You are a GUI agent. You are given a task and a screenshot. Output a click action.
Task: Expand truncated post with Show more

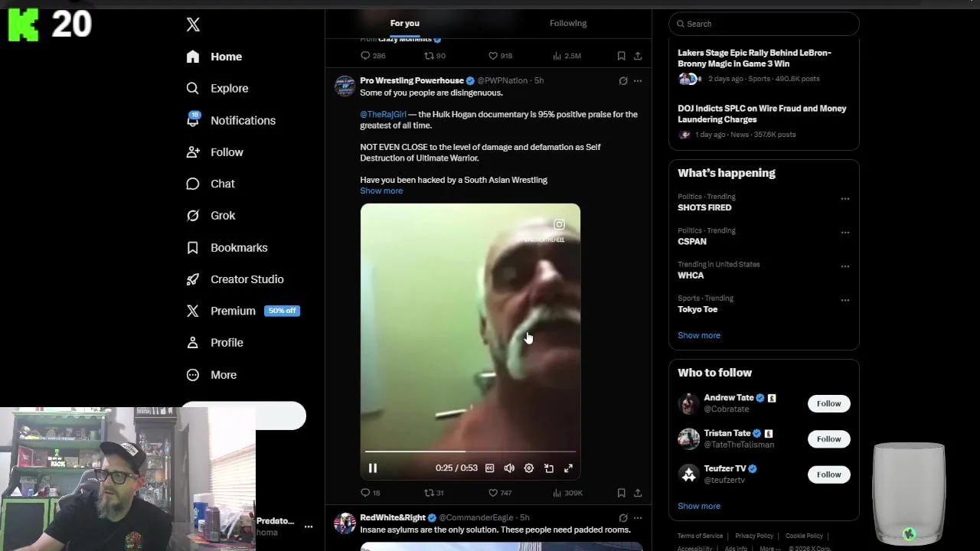[381, 191]
